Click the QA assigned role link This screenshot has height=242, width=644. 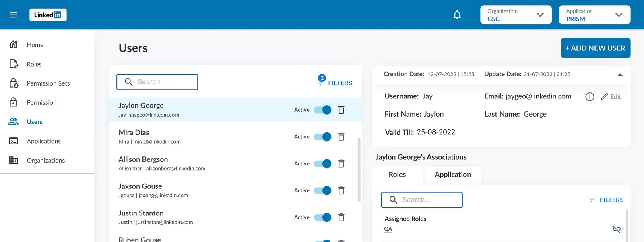point(388,229)
